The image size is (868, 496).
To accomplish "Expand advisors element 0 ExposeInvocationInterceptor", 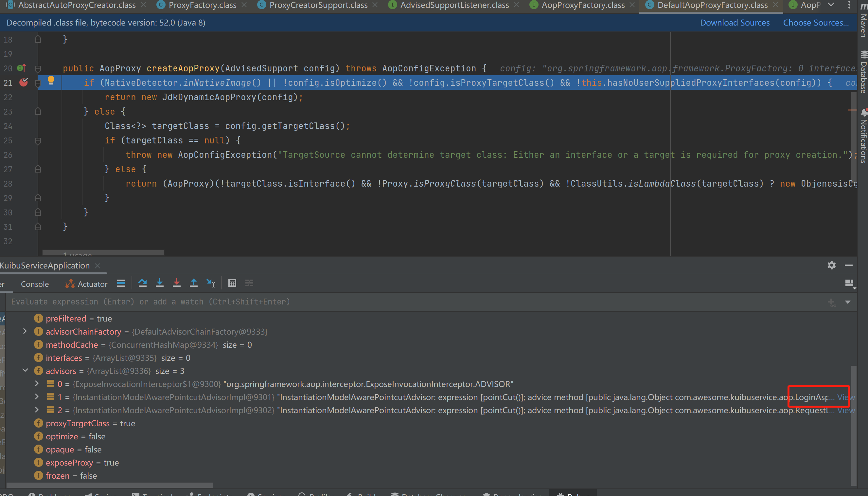I will 37,384.
